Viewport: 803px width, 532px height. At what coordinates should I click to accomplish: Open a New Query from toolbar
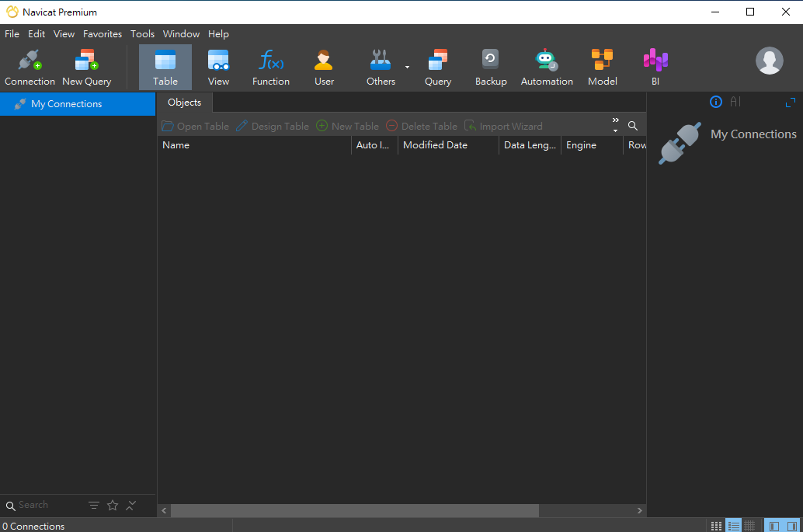86,67
